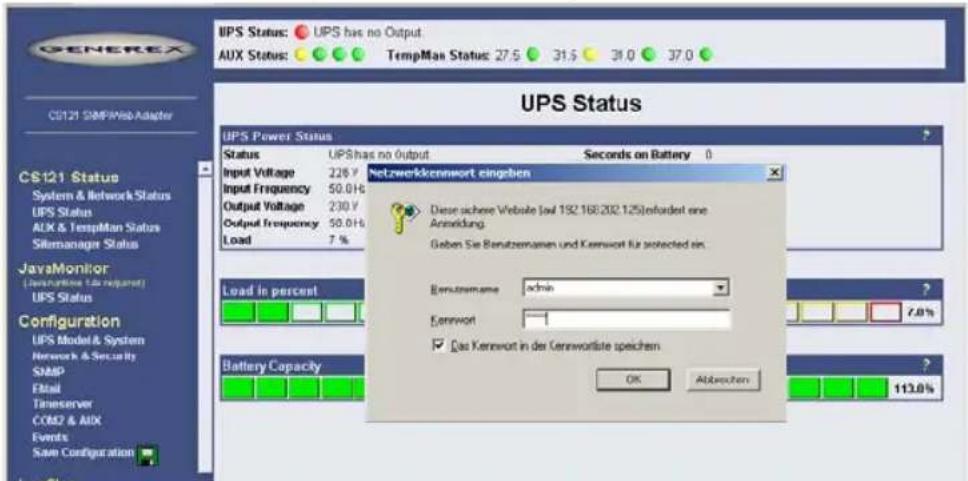Viewport: 968px width, 481px height.
Task: Open Network & Security configuration
Action: point(84,356)
